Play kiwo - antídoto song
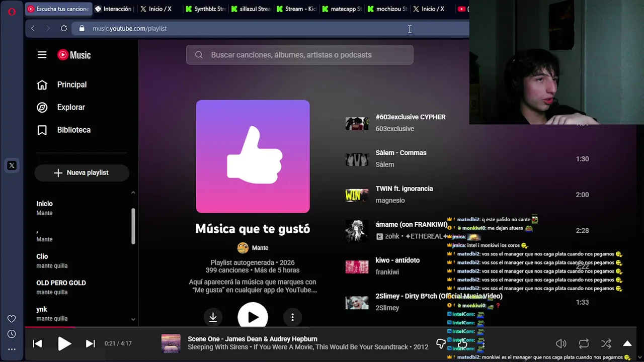The image size is (644, 362). 397,260
